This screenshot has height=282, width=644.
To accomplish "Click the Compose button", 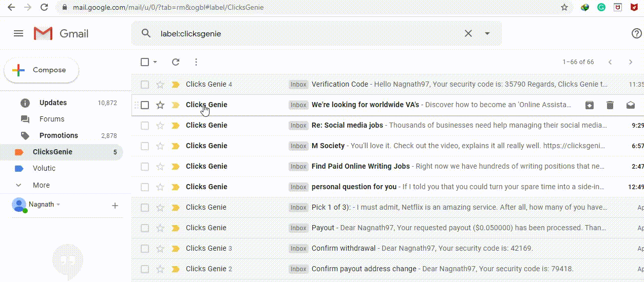I will 42,70.
